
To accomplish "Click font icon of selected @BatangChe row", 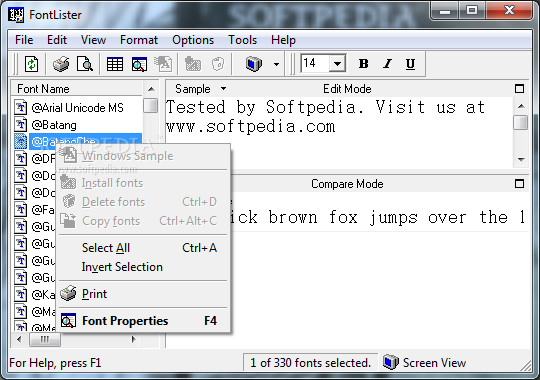I will [x=21, y=141].
